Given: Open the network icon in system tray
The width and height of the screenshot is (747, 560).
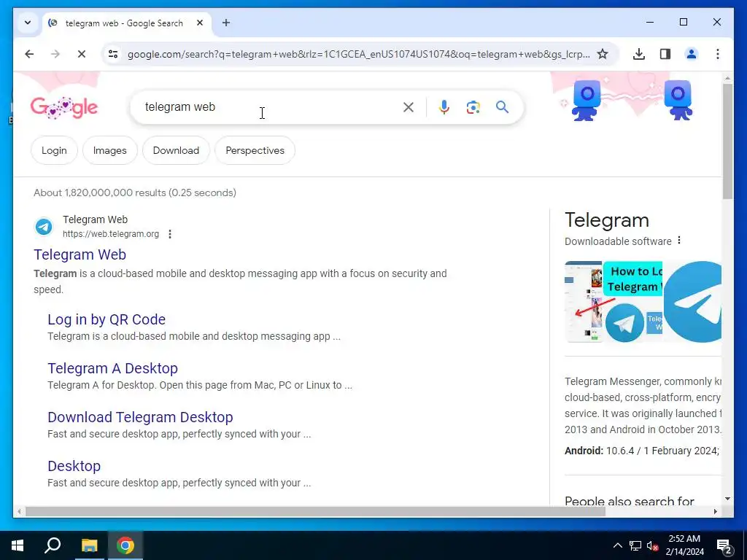Looking at the screenshot, I should click(635, 545).
